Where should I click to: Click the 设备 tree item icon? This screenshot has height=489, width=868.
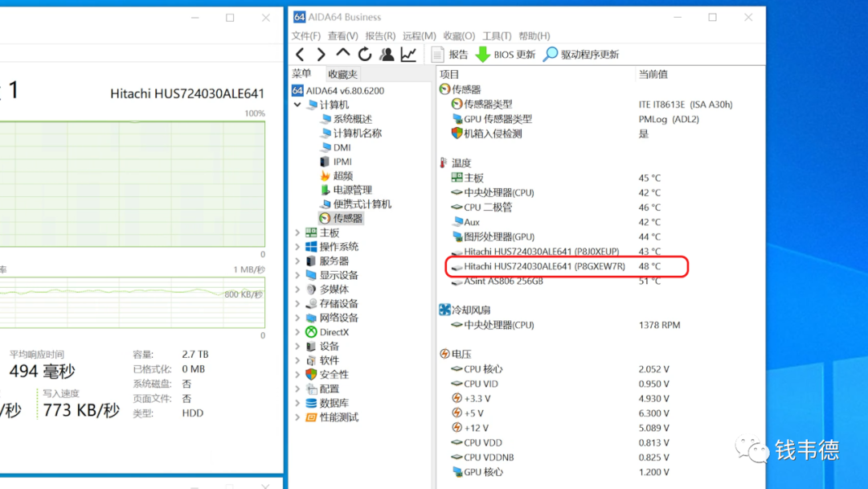pyautogui.click(x=311, y=346)
